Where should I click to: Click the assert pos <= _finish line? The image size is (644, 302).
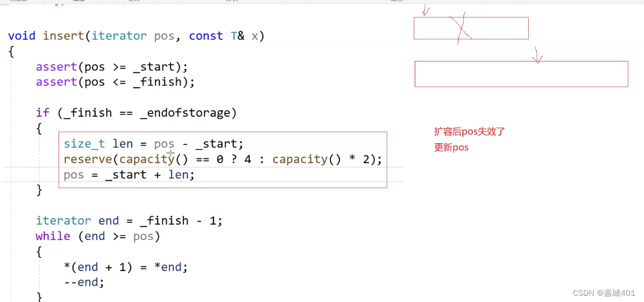click(x=115, y=82)
